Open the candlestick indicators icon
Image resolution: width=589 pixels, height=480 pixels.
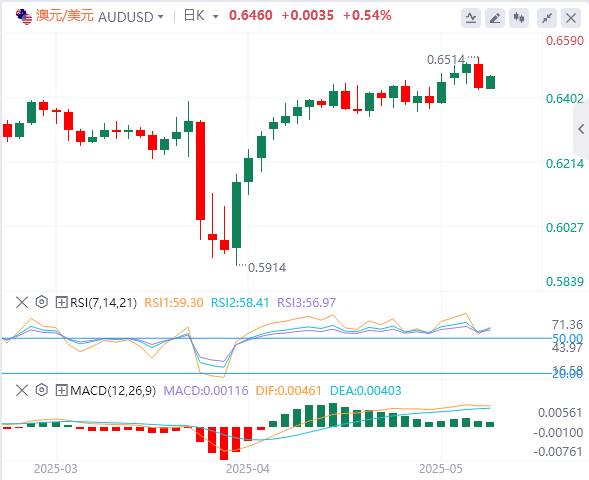click(519, 18)
